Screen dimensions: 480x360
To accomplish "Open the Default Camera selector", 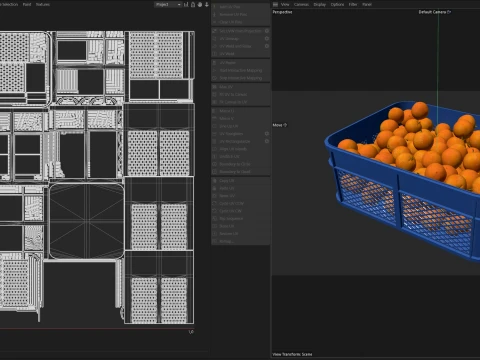I will (x=435, y=12).
